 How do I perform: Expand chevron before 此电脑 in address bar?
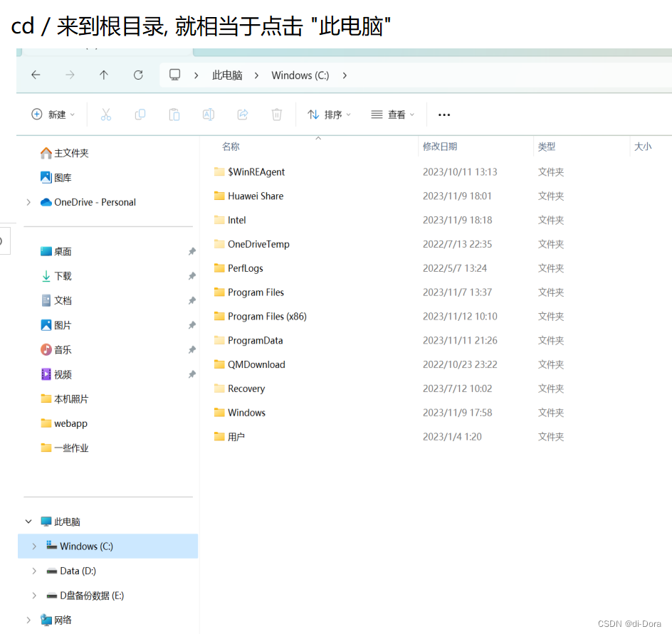(x=196, y=75)
